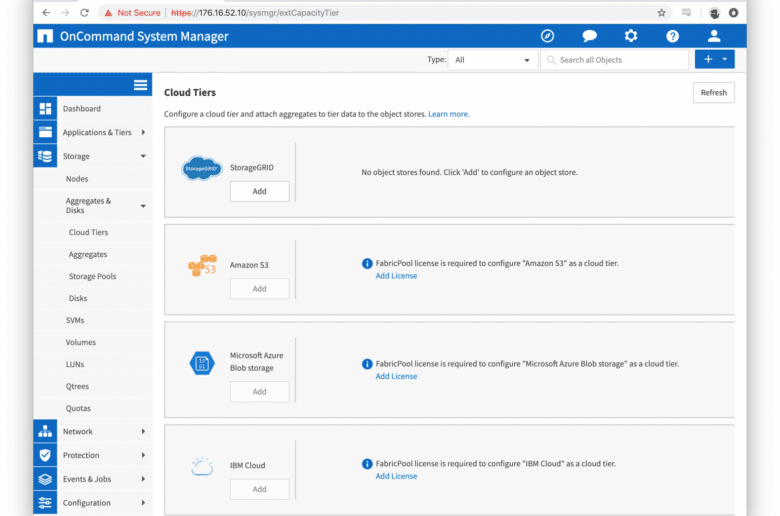Image resolution: width=780 pixels, height=516 pixels.
Task: Click the Not Secure warning icon
Action: click(x=108, y=13)
